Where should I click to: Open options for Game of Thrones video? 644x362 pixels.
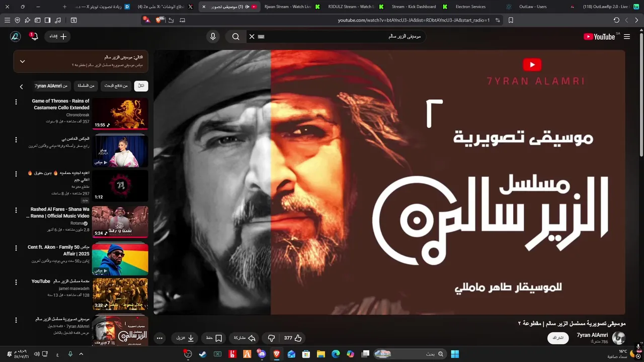point(16,102)
